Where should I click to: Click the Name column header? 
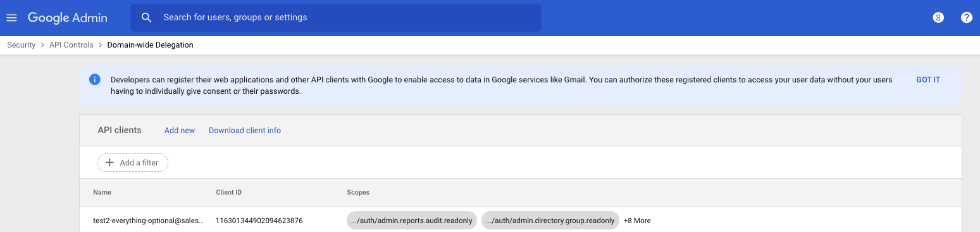[x=102, y=192]
